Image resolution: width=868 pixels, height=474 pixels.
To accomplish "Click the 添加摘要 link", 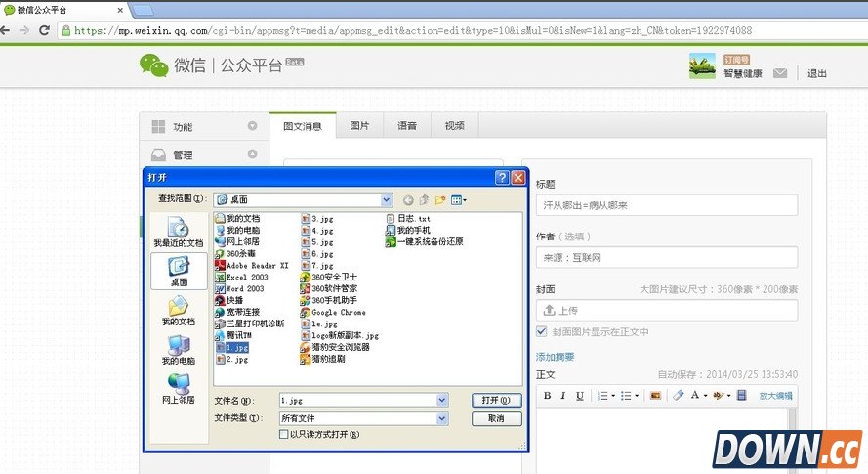I will (x=555, y=357).
